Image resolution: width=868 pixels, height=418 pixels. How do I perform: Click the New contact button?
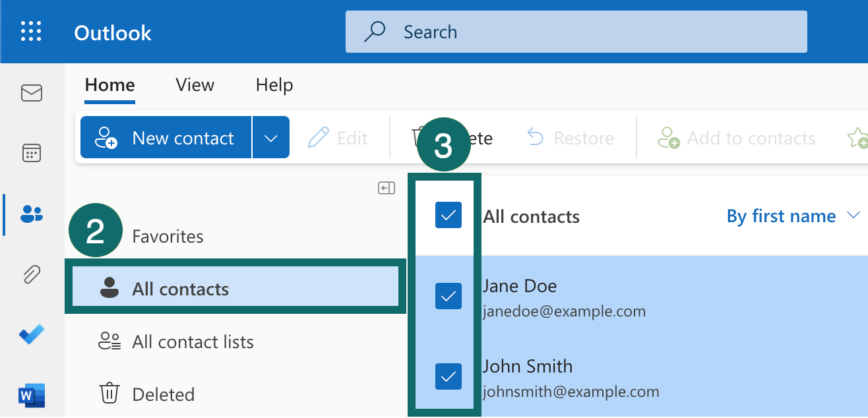pos(166,138)
